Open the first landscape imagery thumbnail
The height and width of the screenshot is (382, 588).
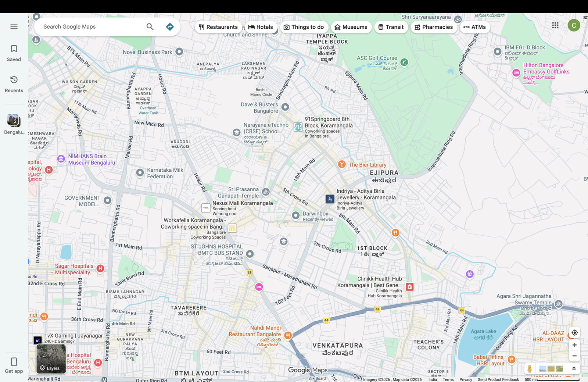pos(543,368)
